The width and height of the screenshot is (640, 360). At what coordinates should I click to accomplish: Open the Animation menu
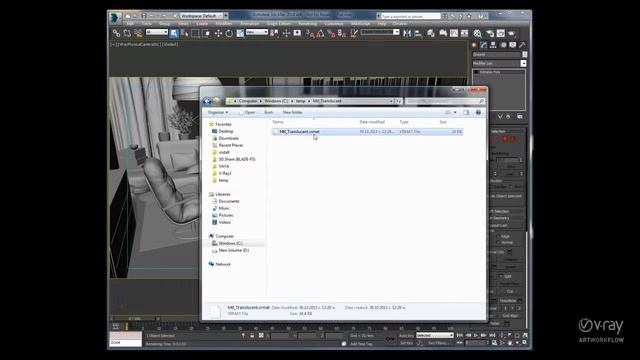click(249, 24)
